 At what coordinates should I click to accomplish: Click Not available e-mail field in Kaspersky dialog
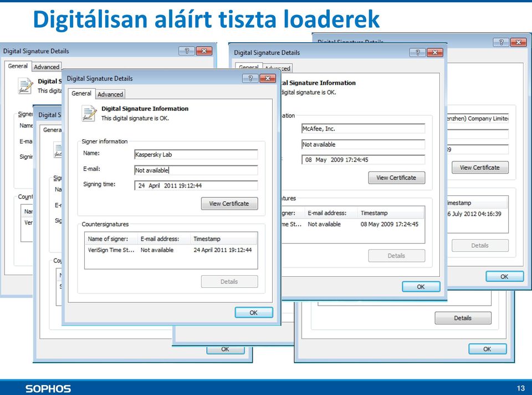click(196, 170)
